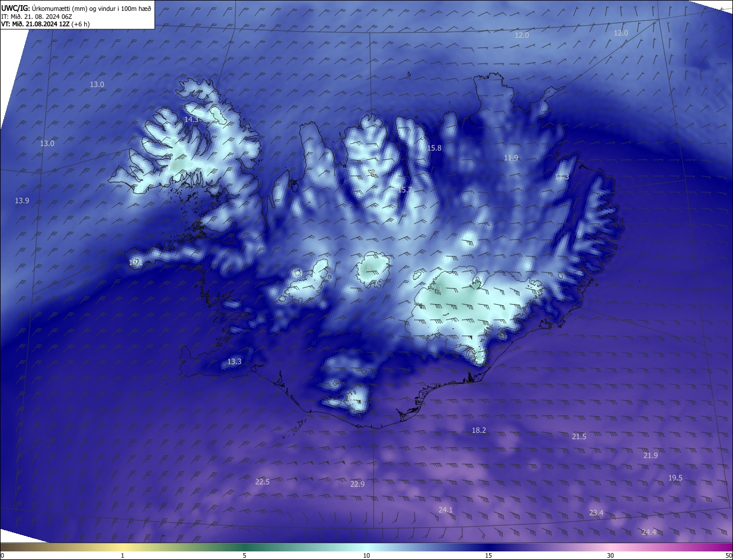Click the 23.4 value label
Screen dimensions: 733x560
click(x=596, y=512)
